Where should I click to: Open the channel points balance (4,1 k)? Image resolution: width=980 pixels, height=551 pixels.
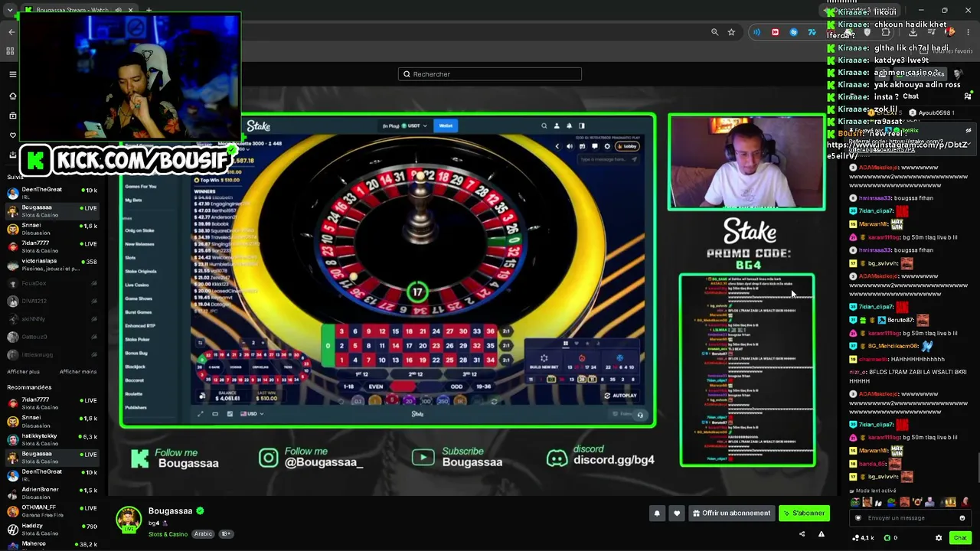(864, 538)
